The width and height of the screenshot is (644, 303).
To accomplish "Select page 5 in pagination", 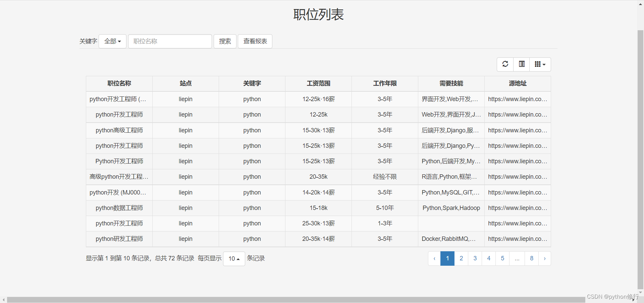I will tap(502, 258).
